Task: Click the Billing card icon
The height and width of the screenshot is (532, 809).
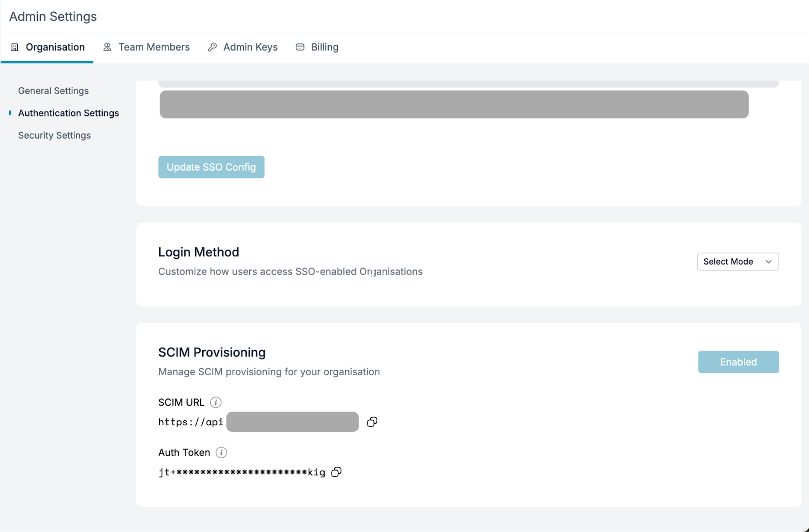Action: pyautogui.click(x=300, y=47)
